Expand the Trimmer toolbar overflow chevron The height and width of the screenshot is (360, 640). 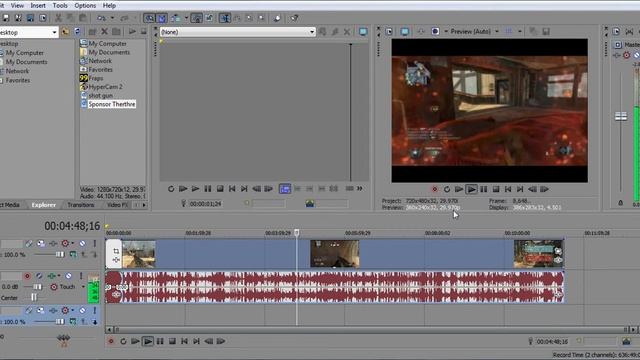click(x=360, y=189)
